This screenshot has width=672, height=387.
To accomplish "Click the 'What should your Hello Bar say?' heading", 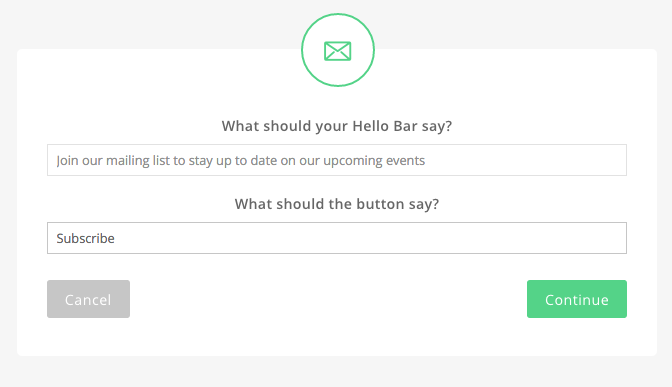I will point(337,126).
